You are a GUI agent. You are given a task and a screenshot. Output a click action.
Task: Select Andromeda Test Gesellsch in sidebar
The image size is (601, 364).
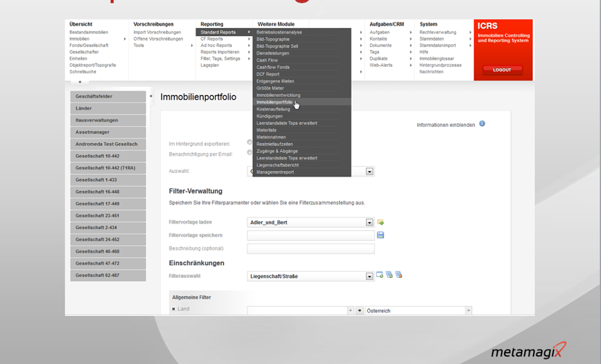coord(108,144)
